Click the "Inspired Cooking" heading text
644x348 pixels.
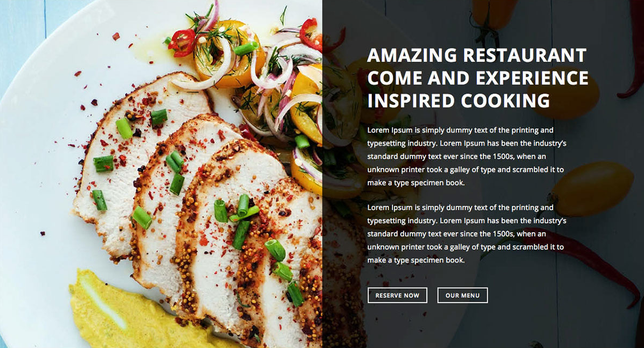[459, 101]
